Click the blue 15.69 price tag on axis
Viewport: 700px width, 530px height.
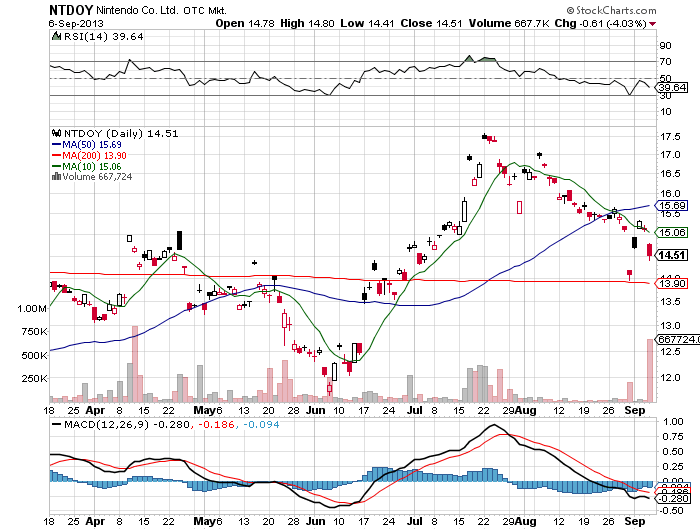[x=672, y=205]
